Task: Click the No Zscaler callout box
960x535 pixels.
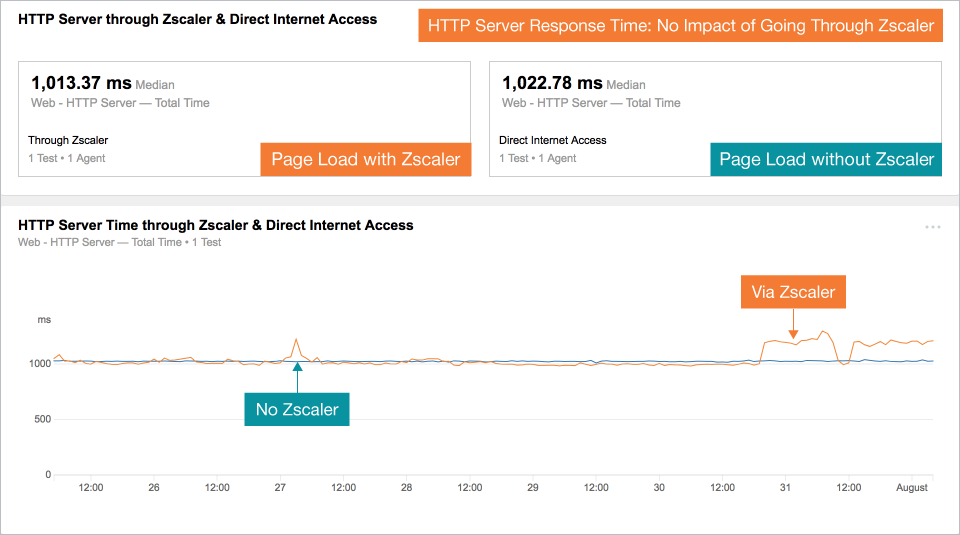Action: (x=297, y=409)
